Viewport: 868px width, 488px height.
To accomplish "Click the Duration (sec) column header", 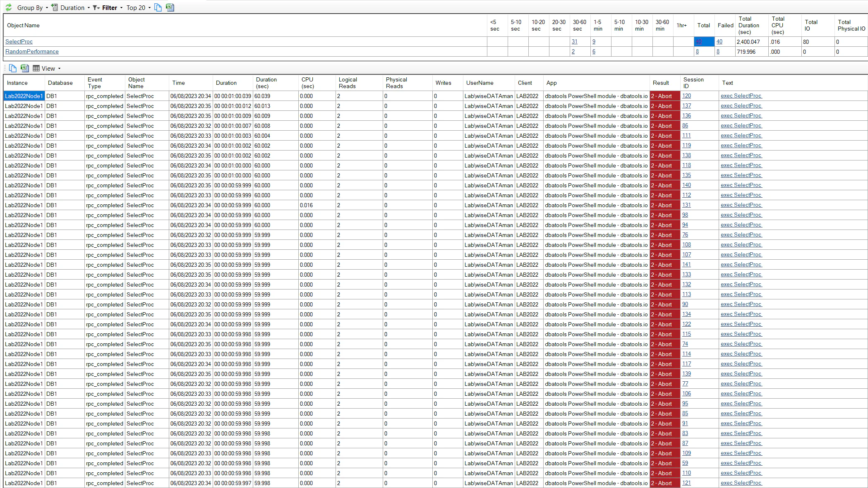I will pyautogui.click(x=266, y=83).
